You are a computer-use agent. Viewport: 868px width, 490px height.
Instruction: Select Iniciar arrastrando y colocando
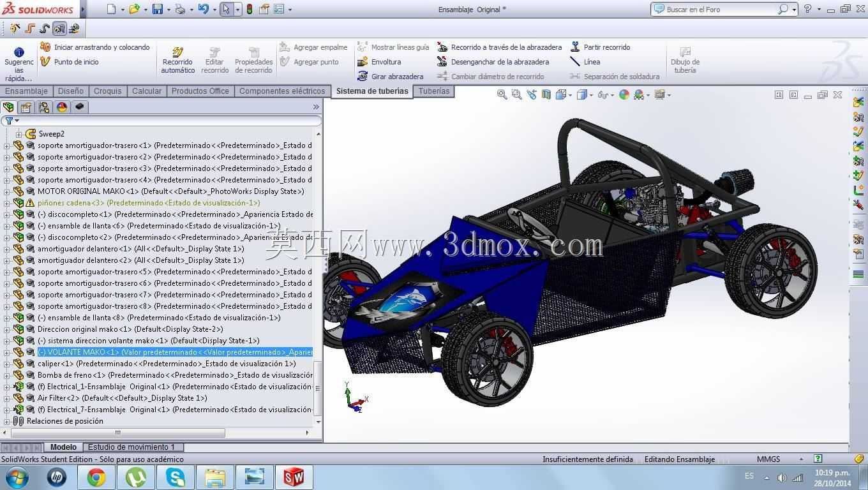[94, 47]
